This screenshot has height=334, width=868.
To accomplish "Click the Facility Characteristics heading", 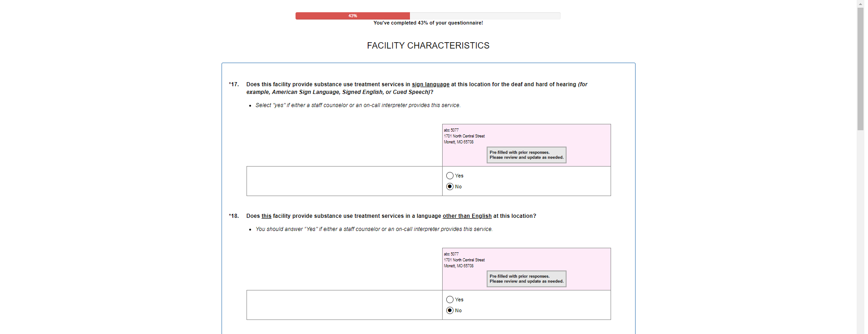I will pos(428,46).
